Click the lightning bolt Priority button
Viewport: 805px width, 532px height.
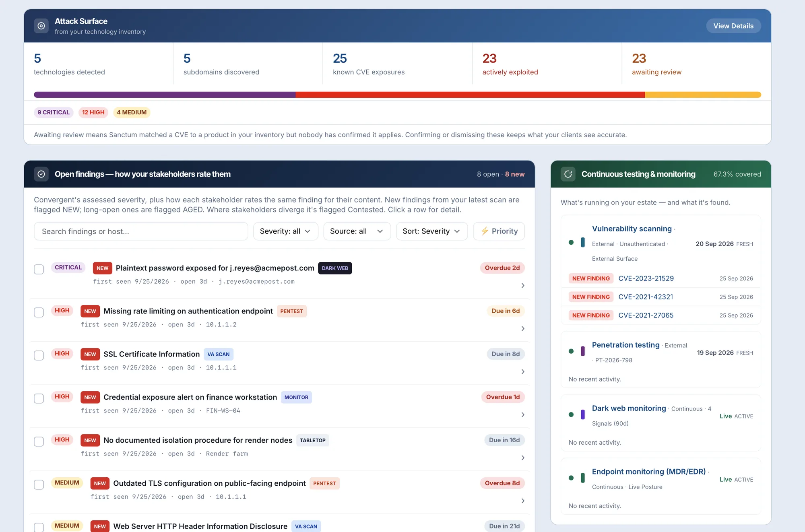(499, 231)
